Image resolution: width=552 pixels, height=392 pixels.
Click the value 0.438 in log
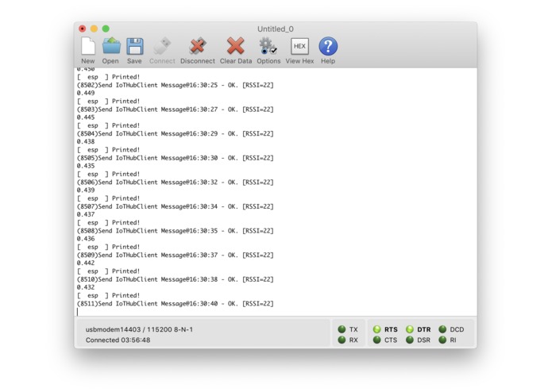(x=86, y=142)
